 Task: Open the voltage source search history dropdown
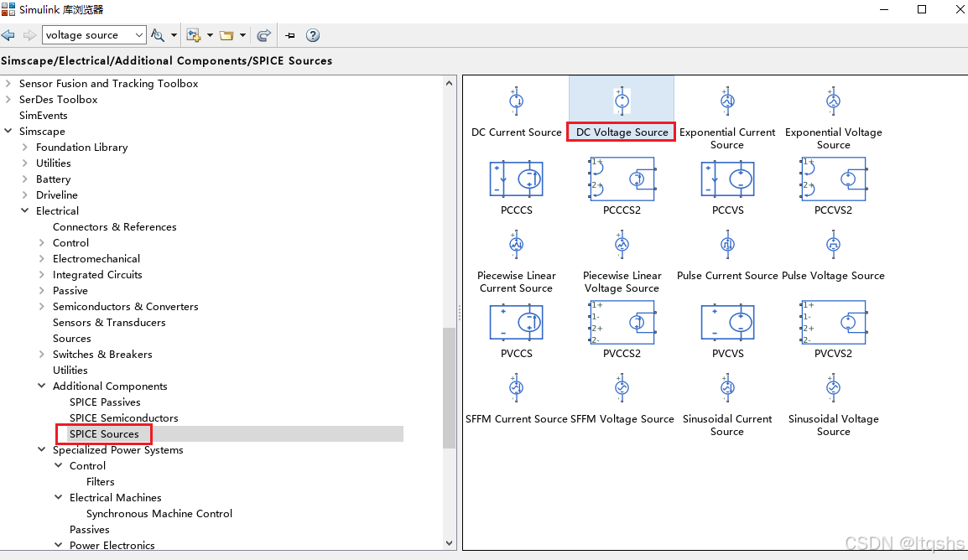click(x=139, y=35)
